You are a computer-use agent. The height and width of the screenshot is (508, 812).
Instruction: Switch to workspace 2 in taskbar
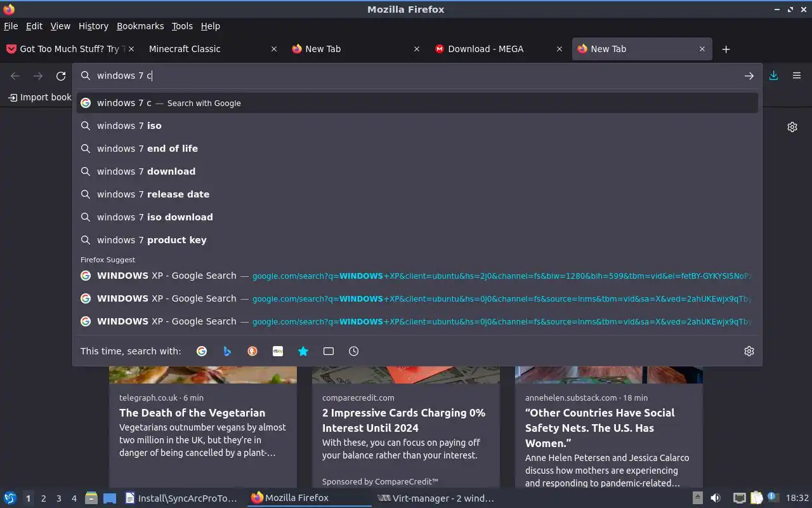[43, 498]
